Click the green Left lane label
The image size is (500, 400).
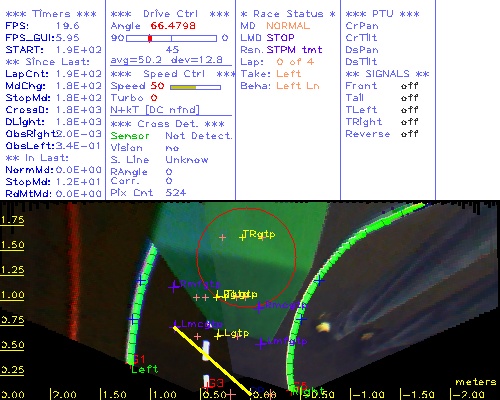(x=144, y=369)
